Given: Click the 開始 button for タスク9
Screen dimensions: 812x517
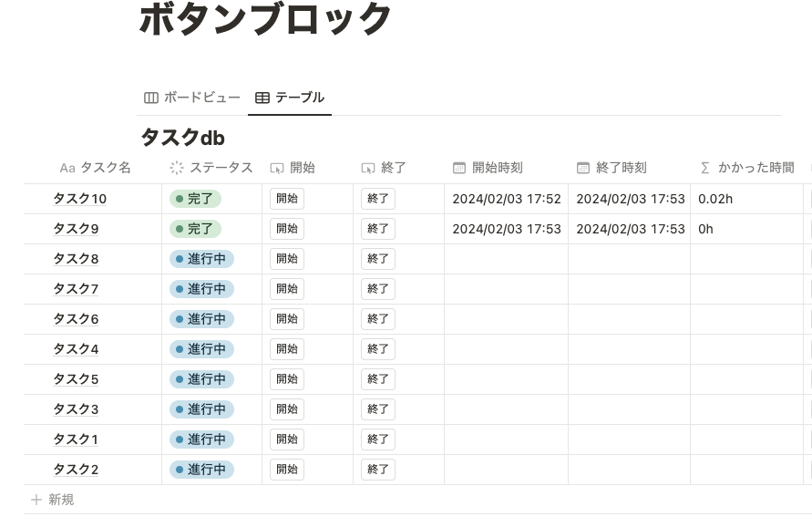Looking at the screenshot, I should point(287,229).
